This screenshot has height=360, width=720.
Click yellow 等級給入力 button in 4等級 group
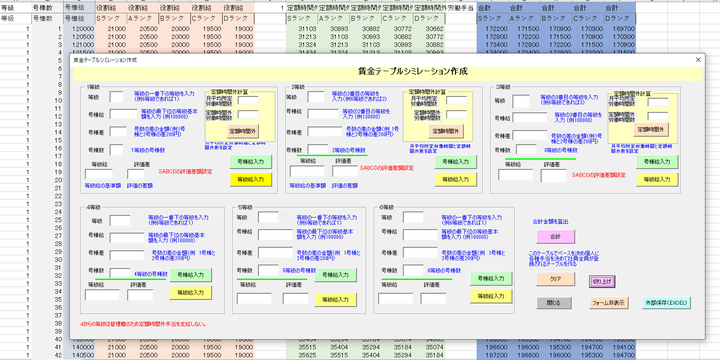191,292
